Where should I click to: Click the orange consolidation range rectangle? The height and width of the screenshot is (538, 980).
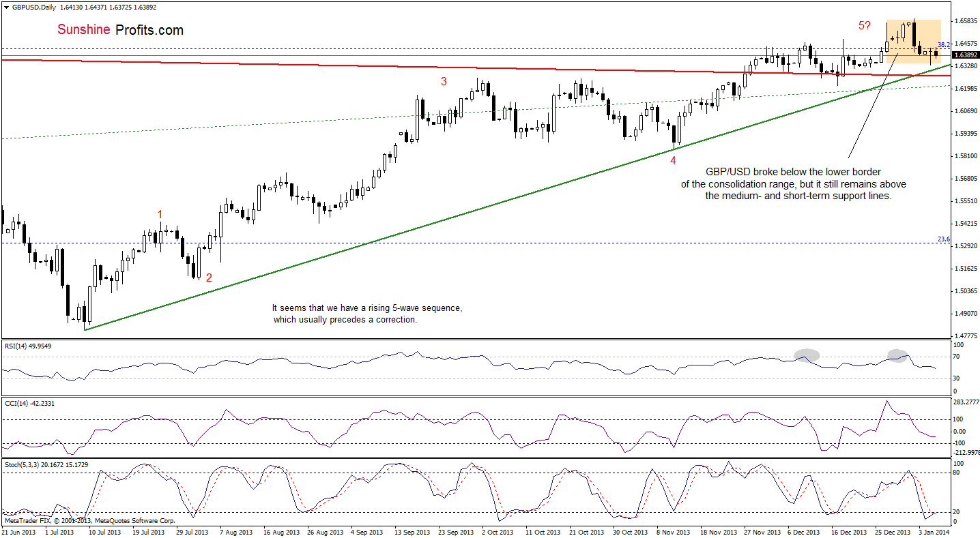point(914,42)
